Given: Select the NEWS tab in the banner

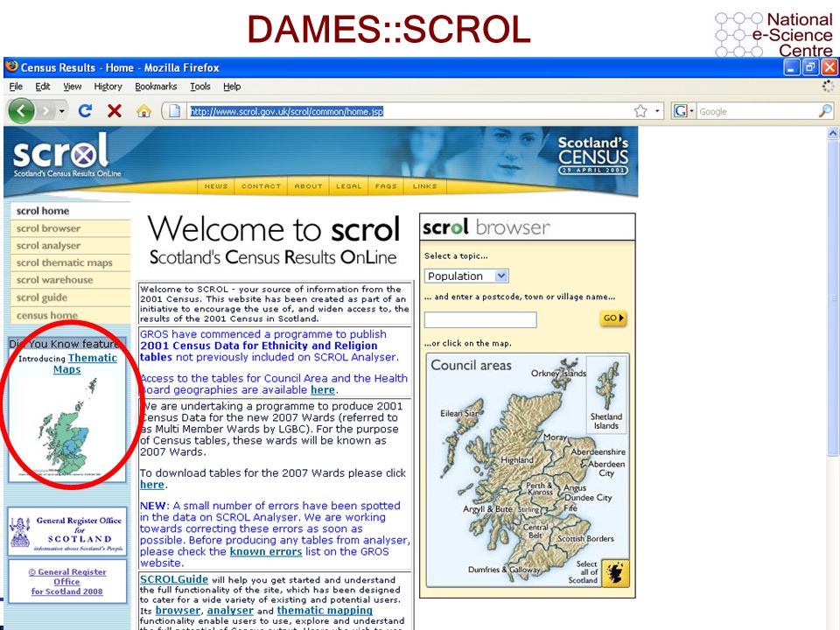Looking at the screenshot, I should [216, 185].
